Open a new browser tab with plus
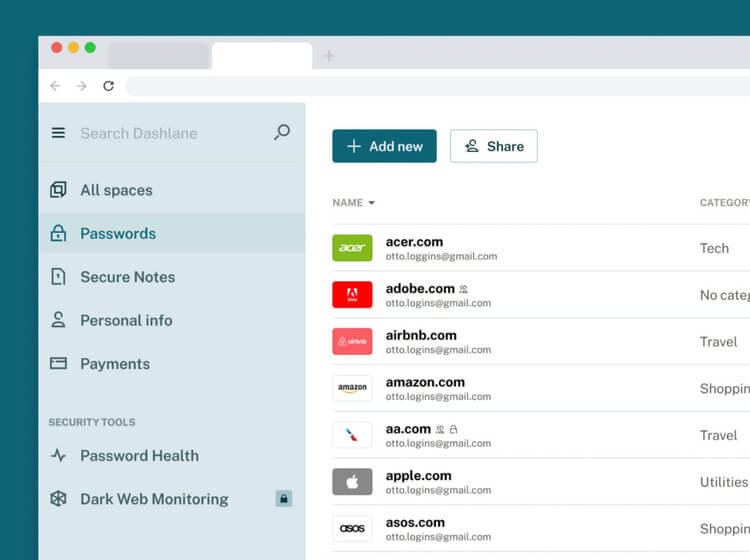The height and width of the screenshot is (560, 750). tap(329, 56)
